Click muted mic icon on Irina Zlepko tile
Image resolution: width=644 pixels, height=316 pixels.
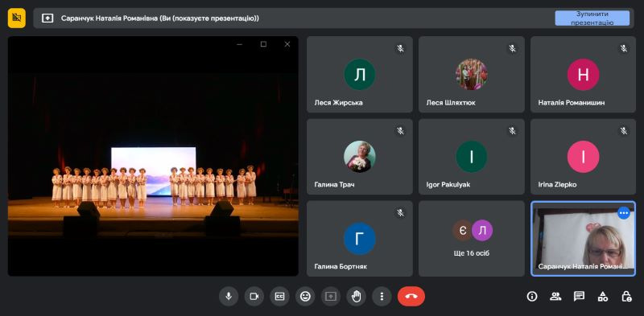click(624, 131)
